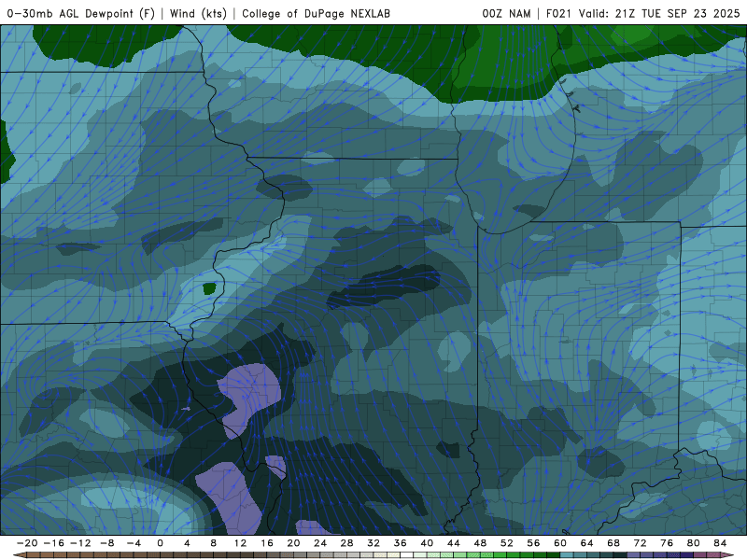Click the '-20' legend value
The height and width of the screenshot is (560, 747).
coord(27,543)
